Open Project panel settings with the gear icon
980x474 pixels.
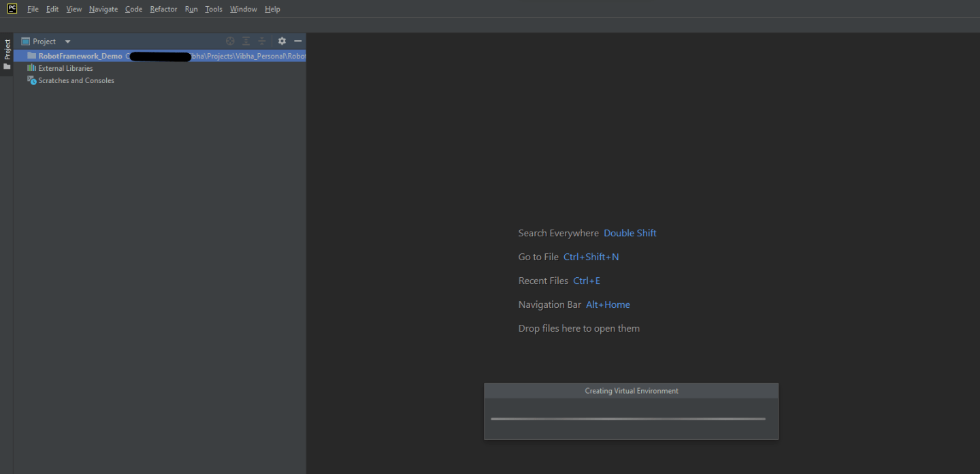[x=282, y=41]
